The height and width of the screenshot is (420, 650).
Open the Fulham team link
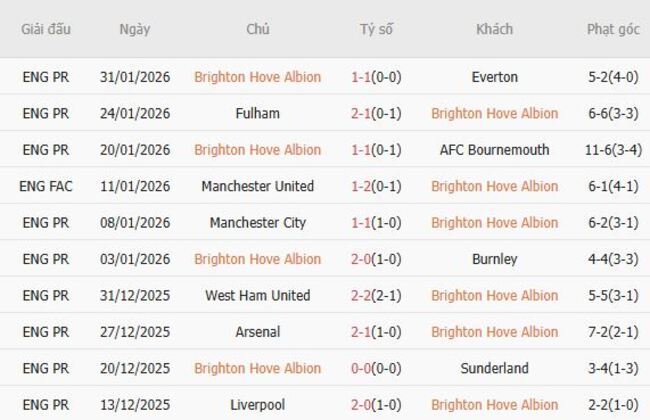tap(257, 113)
